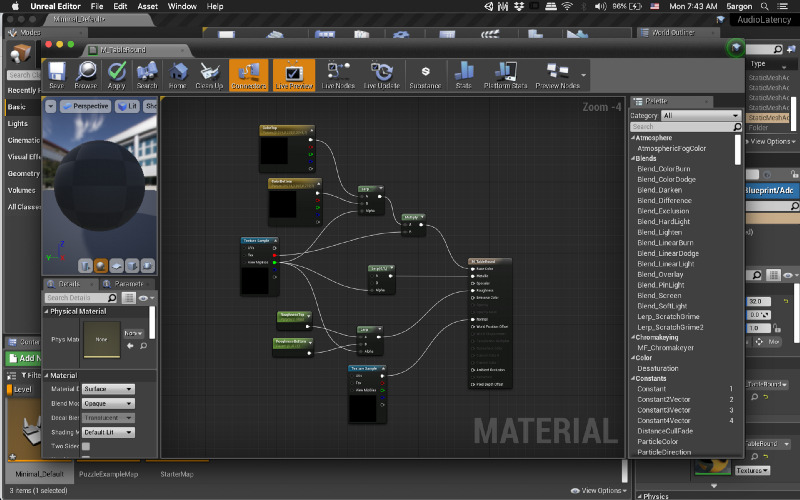Use selected mesh as preview shape
This screenshot has width=800, height=500.
tap(147, 265)
